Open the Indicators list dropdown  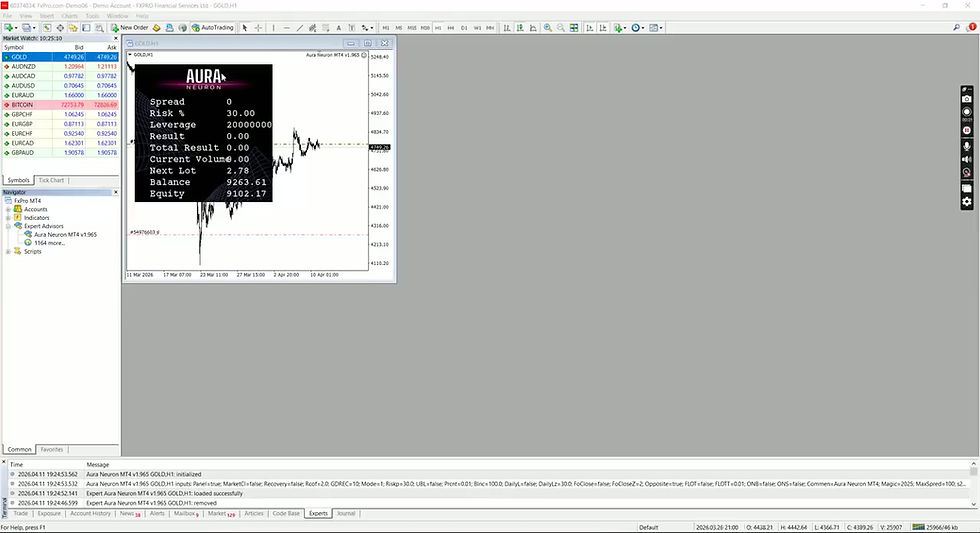(619, 27)
